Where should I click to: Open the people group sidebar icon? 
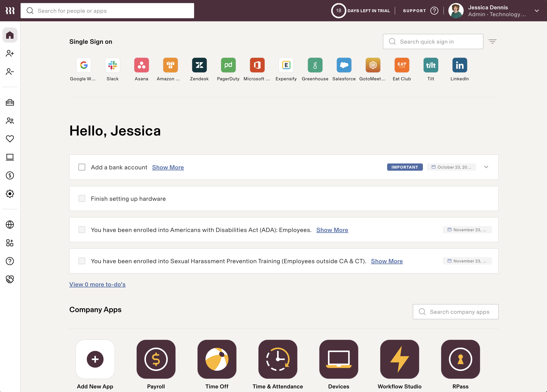click(10, 120)
